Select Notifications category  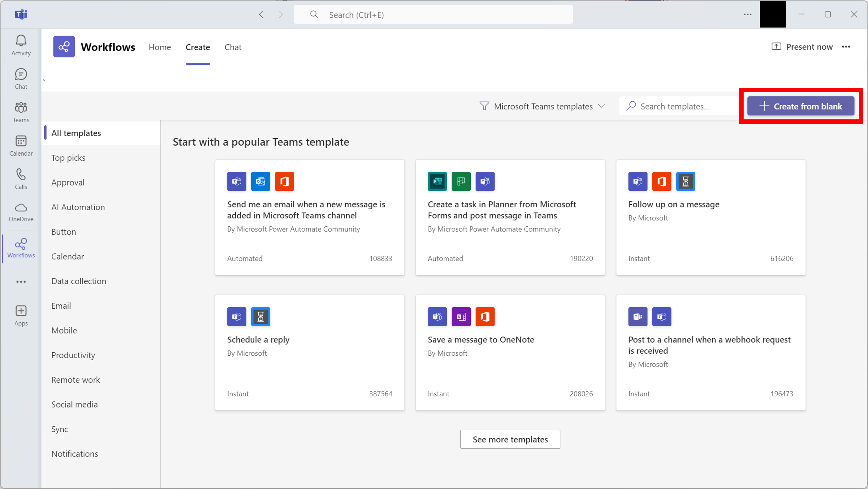pos(101,454)
